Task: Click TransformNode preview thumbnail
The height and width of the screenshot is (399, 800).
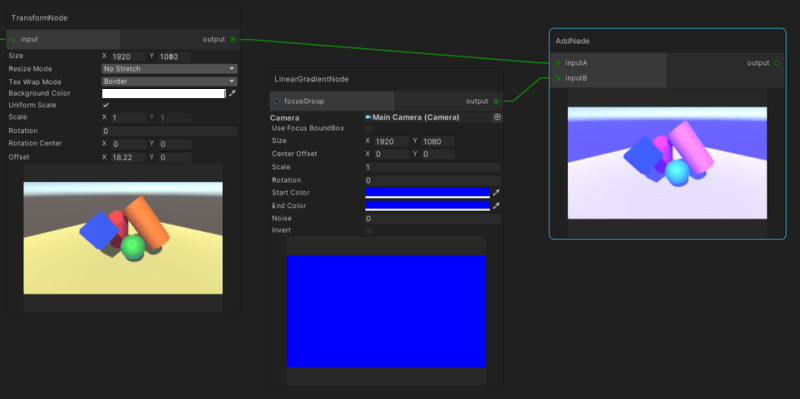Action: tap(123, 238)
